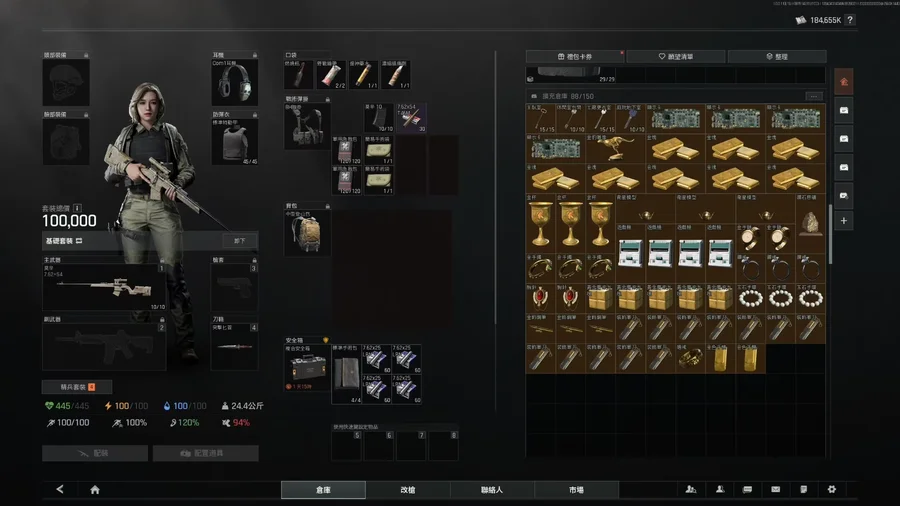Switch to the 倉庫 tab
The image size is (900, 506).
click(323, 489)
